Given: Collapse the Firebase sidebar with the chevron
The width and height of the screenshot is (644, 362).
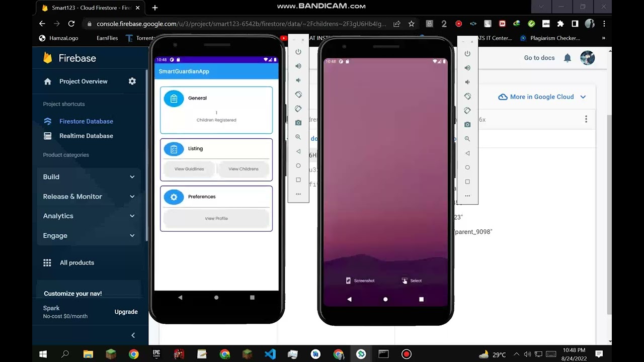Looking at the screenshot, I should (133, 335).
